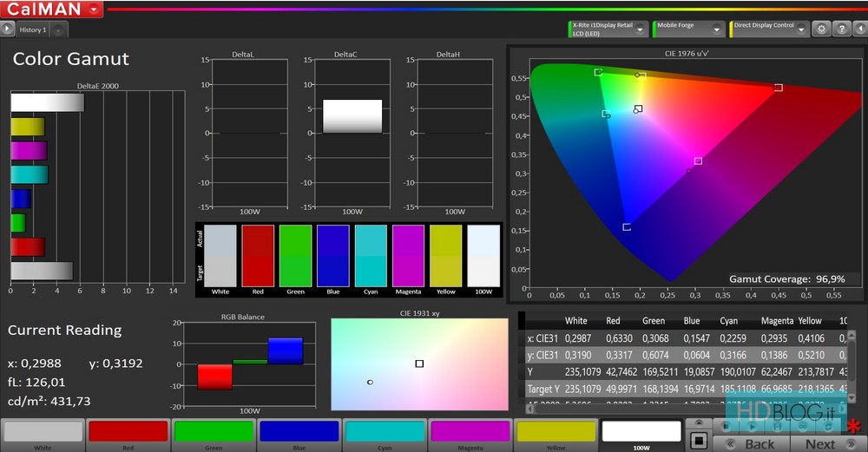Click the Red actual/target comparison swatch
Screen dimensions: 868x452
pos(258,256)
